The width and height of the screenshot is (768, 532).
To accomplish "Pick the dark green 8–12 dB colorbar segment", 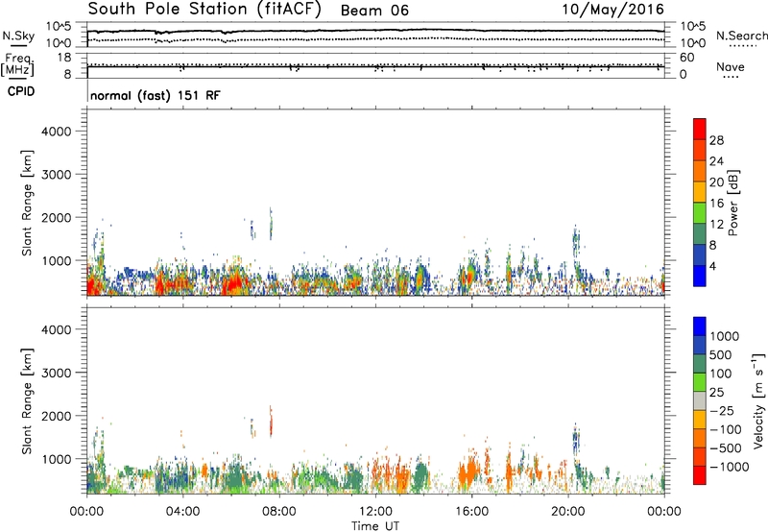I will 700,233.
